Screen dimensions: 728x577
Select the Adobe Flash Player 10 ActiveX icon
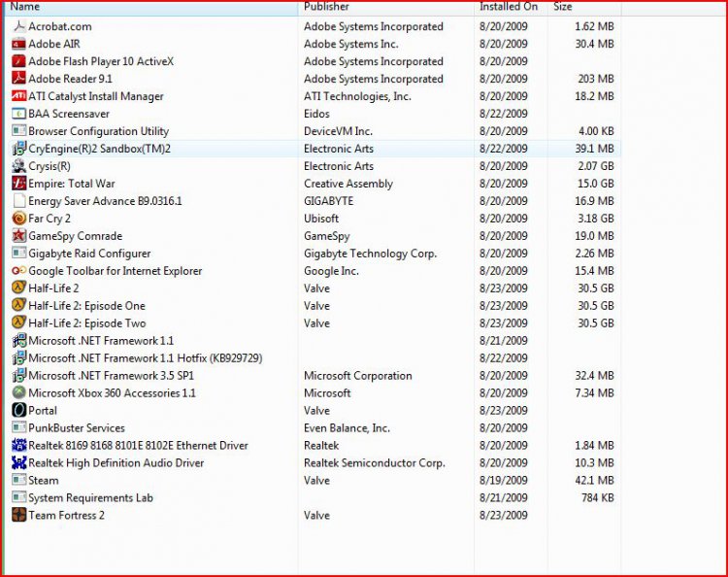[x=19, y=61]
